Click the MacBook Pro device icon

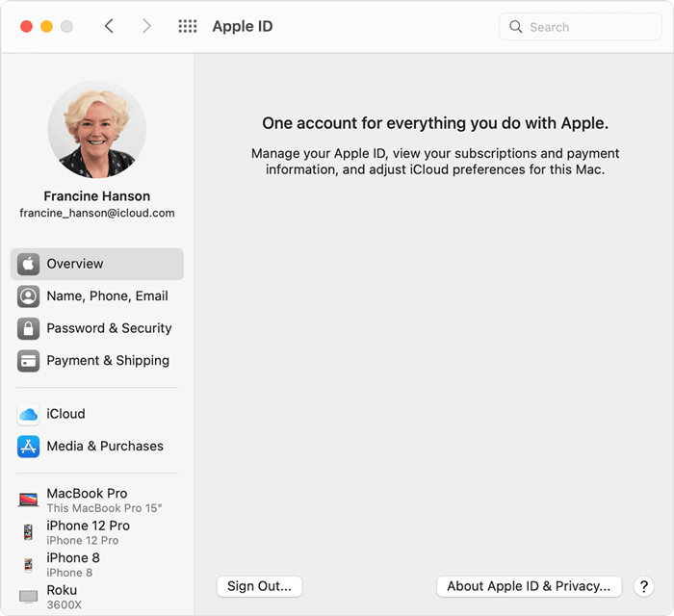click(28, 500)
